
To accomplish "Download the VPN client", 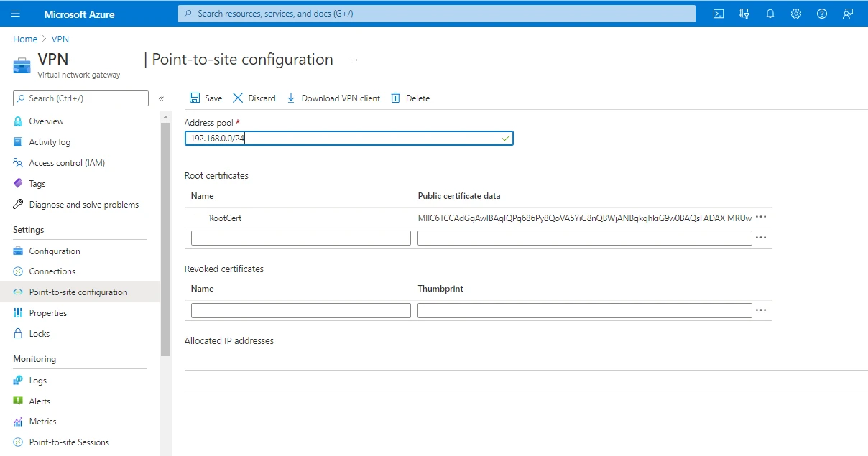I will (x=333, y=98).
